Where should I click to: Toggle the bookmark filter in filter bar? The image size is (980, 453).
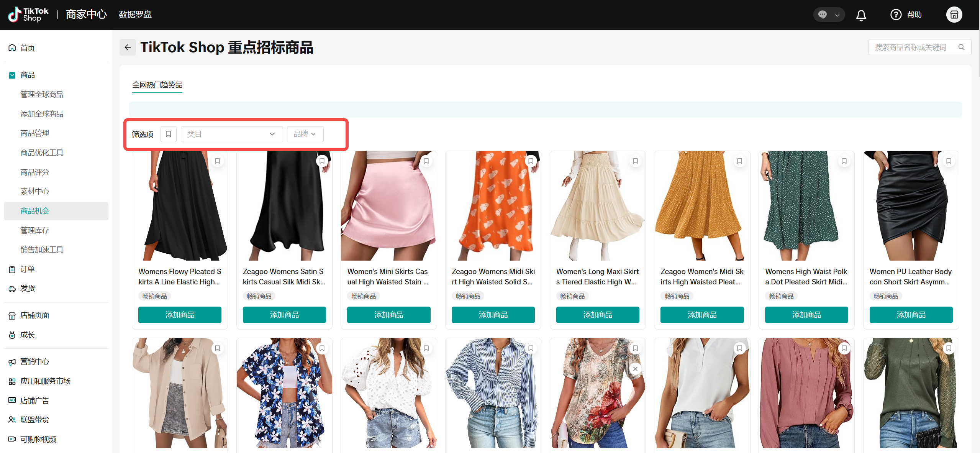168,134
